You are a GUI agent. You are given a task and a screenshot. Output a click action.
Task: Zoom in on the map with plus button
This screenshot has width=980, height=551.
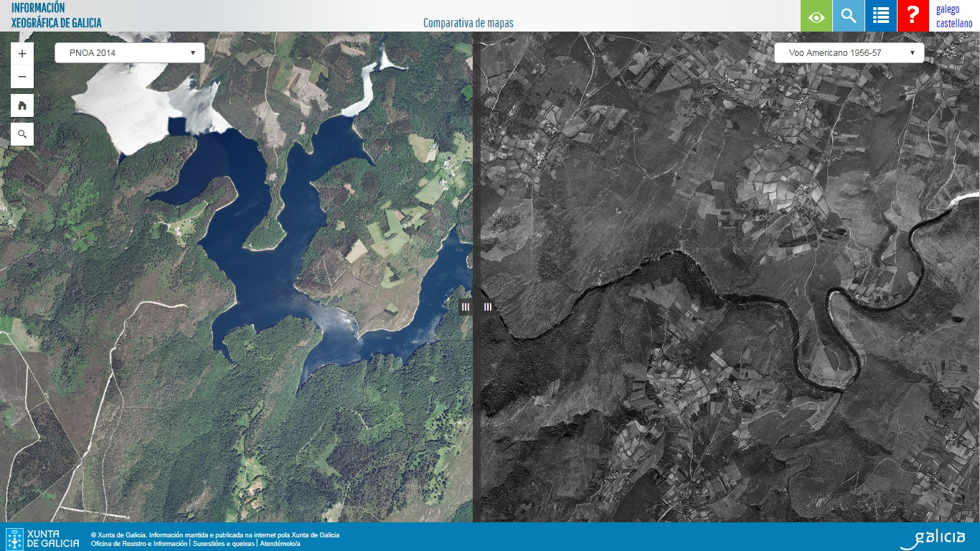click(22, 54)
